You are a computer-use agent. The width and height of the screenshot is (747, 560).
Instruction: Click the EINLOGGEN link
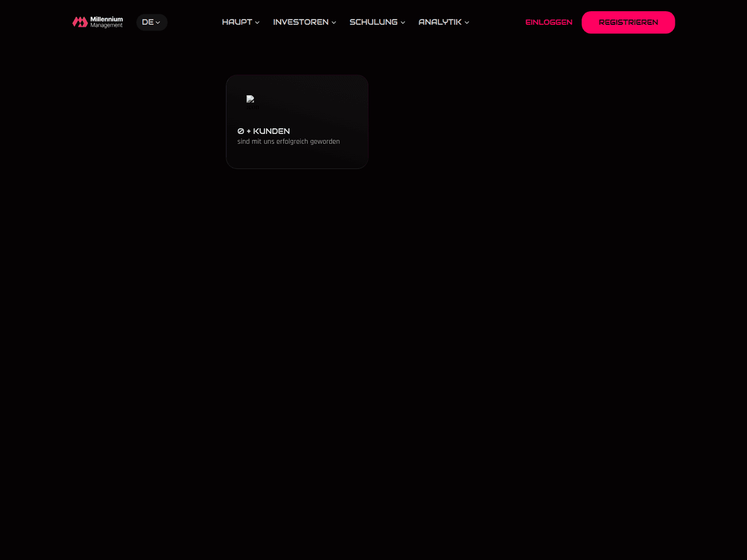pyautogui.click(x=549, y=22)
